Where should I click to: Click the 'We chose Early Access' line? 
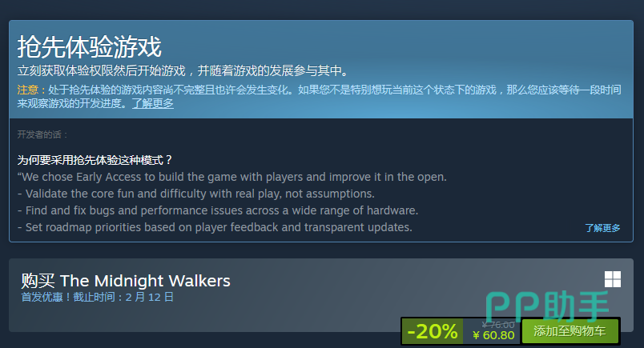coord(232,177)
